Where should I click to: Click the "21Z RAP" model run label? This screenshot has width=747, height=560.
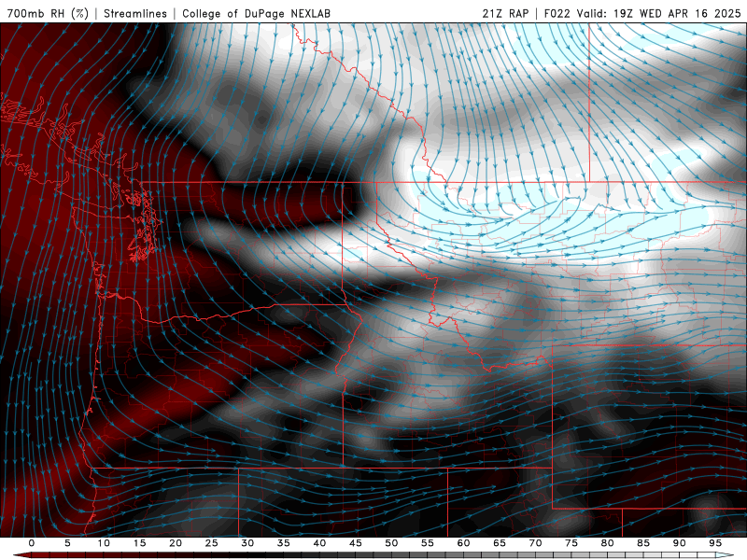[505, 13]
